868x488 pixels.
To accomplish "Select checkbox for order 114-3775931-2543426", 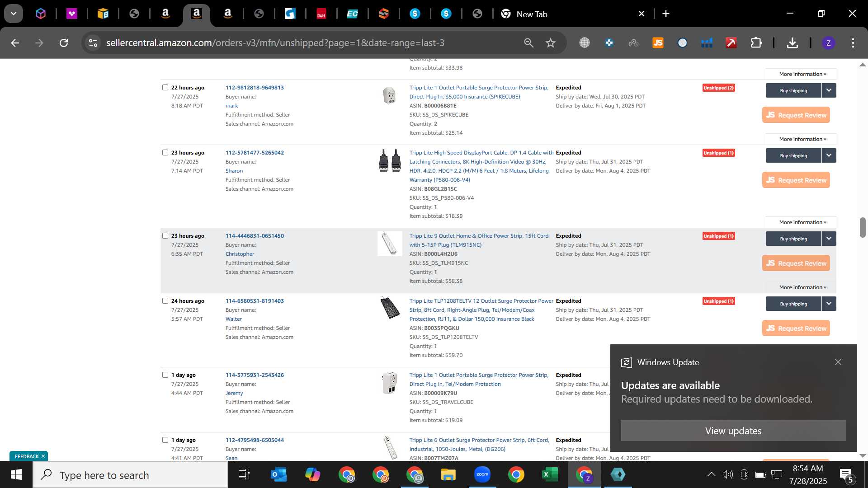I will (165, 375).
